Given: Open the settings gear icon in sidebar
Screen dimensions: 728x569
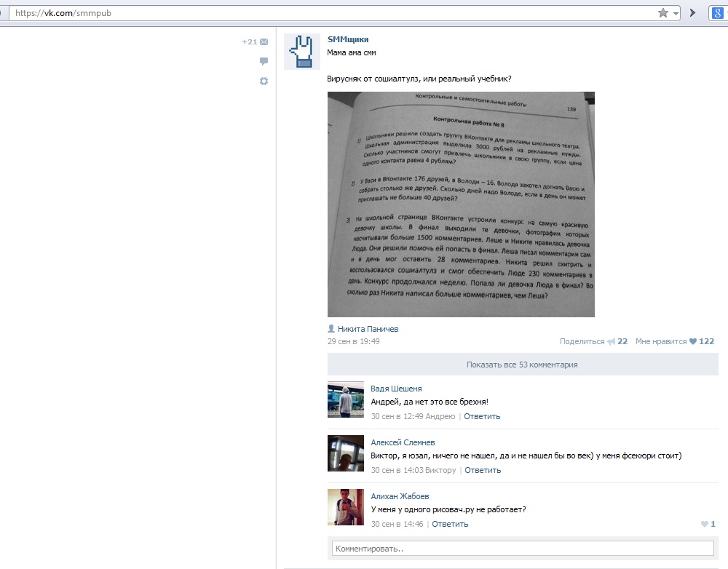Looking at the screenshot, I should tap(264, 81).
